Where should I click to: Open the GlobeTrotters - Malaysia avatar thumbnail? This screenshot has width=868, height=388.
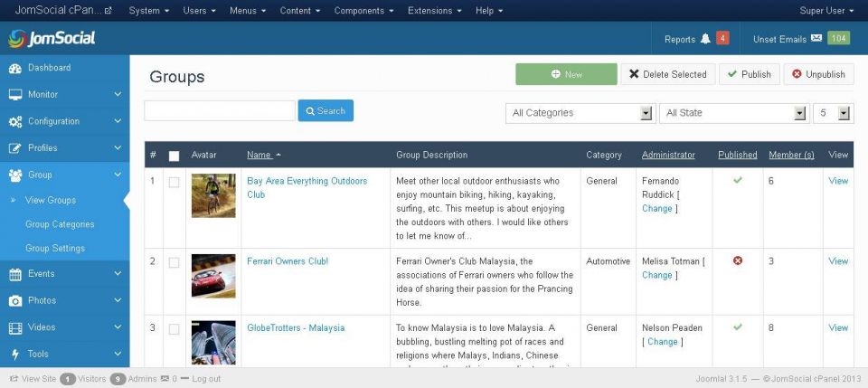pos(213,342)
